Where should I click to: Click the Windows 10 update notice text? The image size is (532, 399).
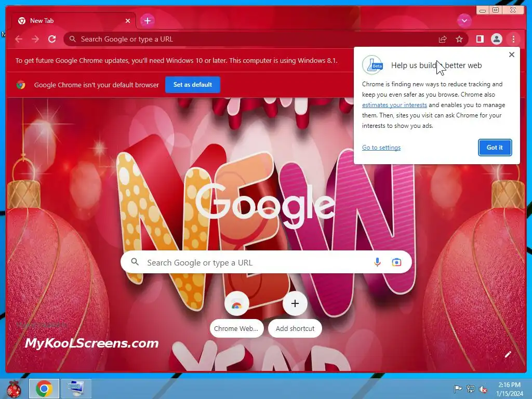[x=177, y=60]
